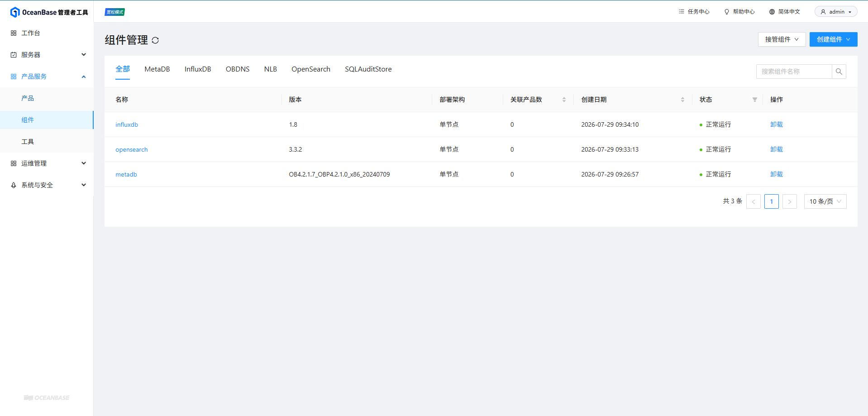Expand the 服务器 sidebar menu
The image size is (868, 416).
click(47, 55)
